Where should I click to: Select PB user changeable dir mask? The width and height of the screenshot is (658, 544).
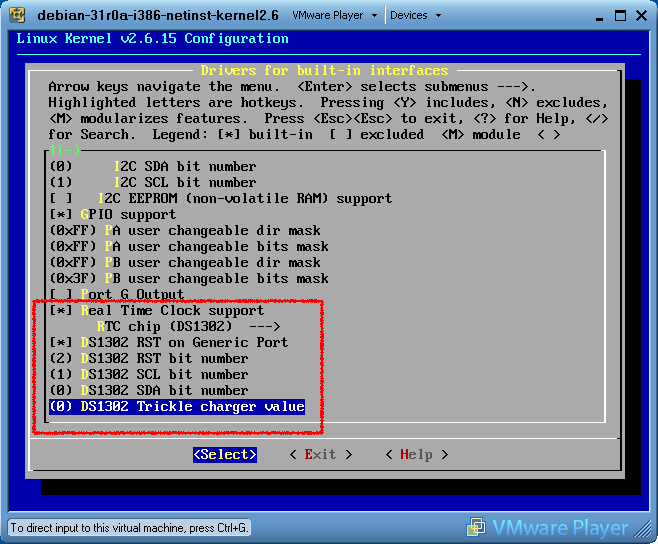[x=185, y=262]
